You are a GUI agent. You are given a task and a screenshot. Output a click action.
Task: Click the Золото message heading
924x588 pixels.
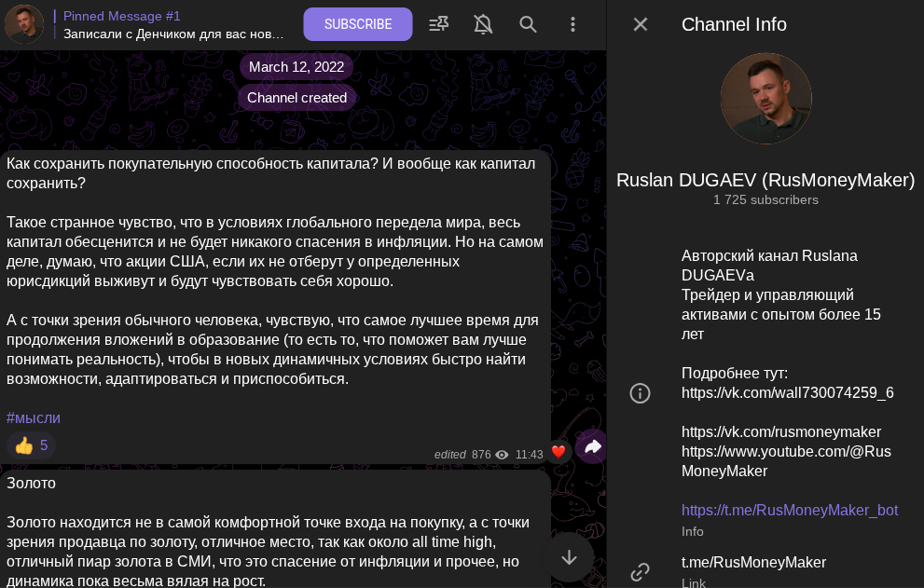[31, 483]
